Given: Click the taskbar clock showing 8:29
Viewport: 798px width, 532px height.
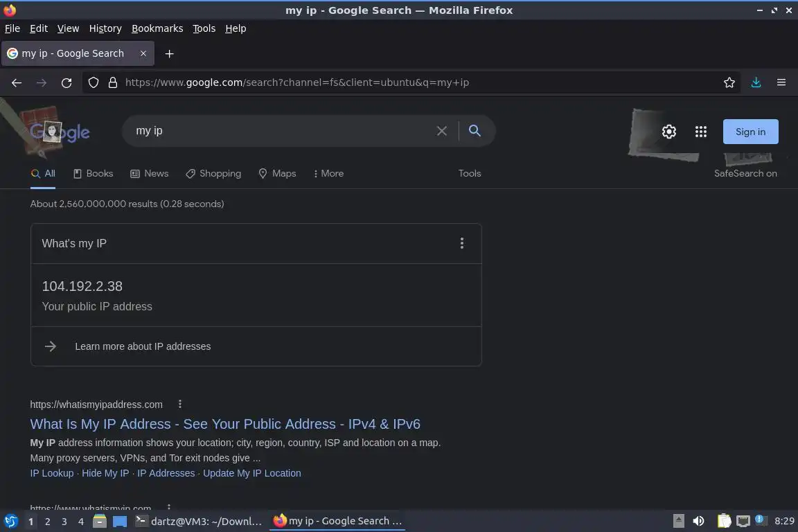Looking at the screenshot, I should (783, 521).
